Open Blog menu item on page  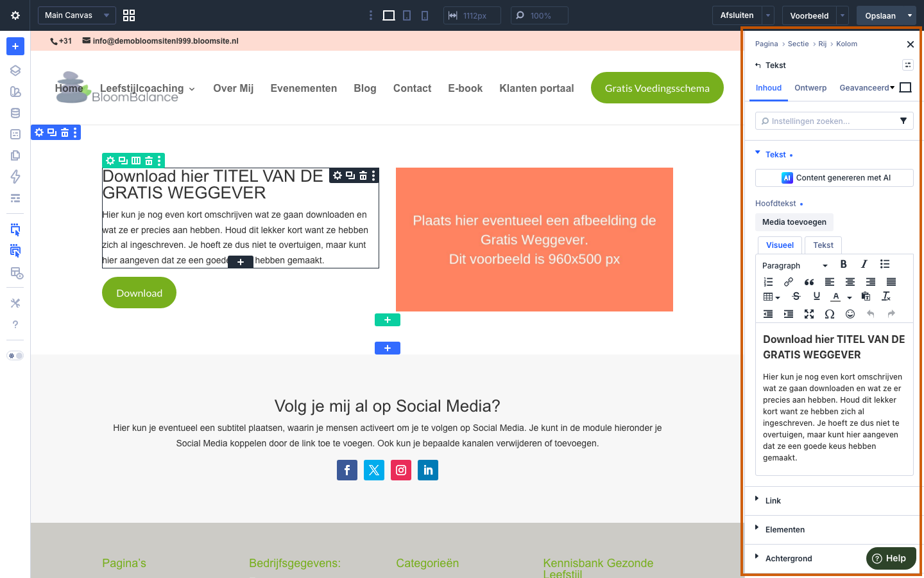tap(365, 89)
